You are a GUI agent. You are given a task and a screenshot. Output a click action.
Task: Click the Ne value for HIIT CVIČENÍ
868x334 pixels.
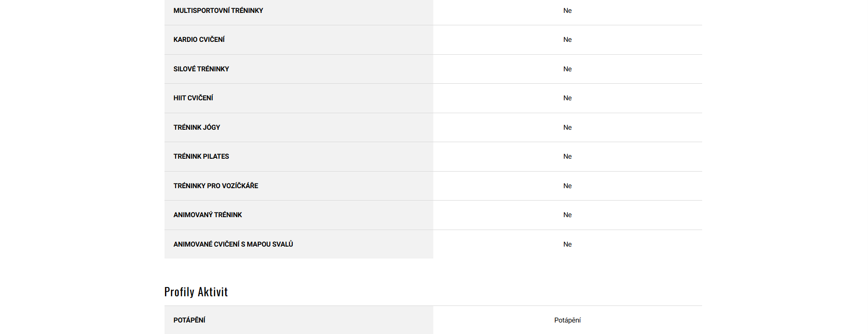point(567,98)
